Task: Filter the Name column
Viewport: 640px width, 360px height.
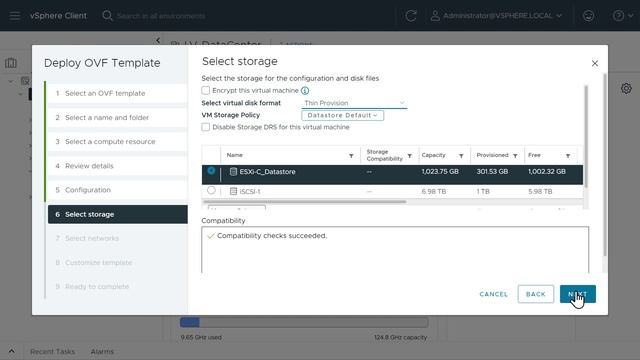Action: pos(351,156)
